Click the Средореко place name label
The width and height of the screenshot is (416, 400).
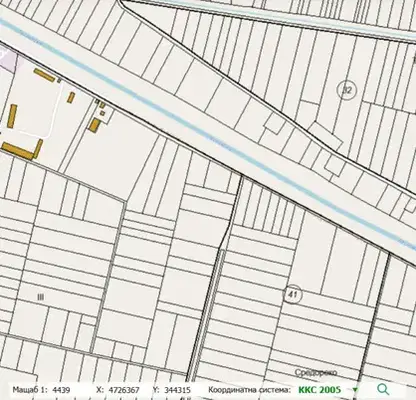coord(316,372)
